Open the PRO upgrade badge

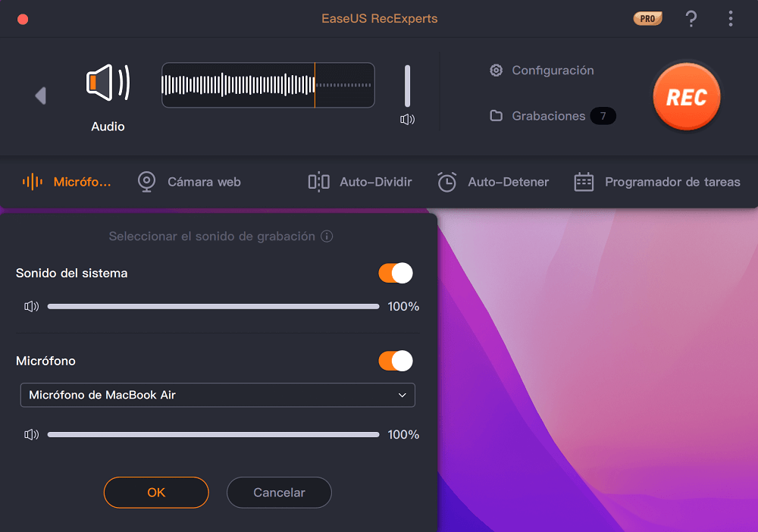tap(648, 19)
